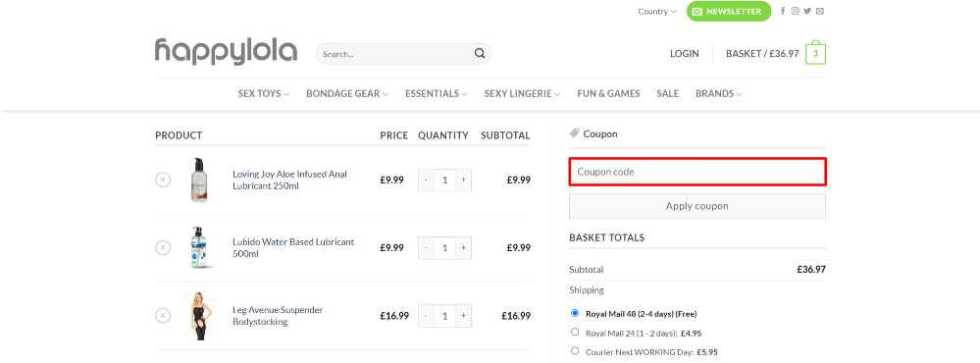The image size is (980, 363).
Task: Open Instagram social icon in header
Action: [795, 11]
